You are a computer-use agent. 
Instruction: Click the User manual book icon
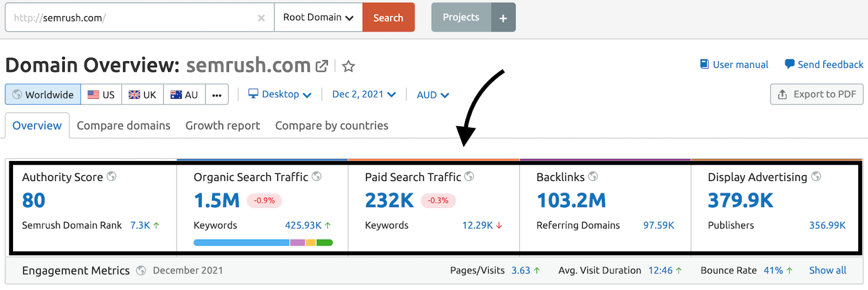click(x=704, y=64)
